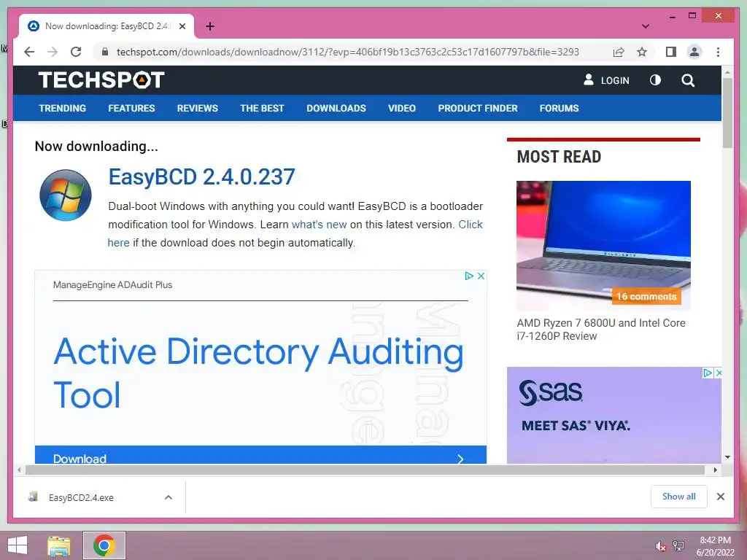The width and height of the screenshot is (747, 560).
Task: Click the EasyBCD Windows logo image
Action: [x=65, y=195]
